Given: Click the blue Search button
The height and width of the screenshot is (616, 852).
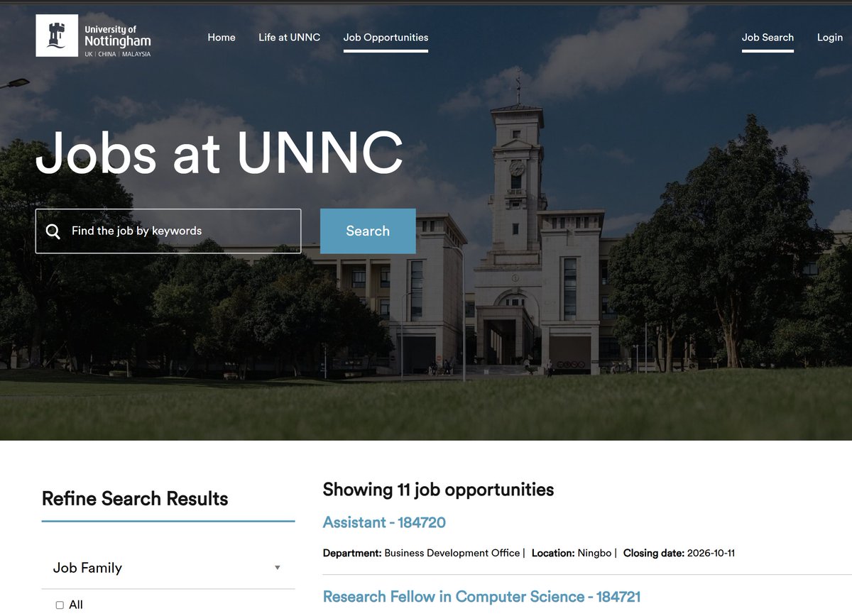Looking at the screenshot, I should pos(368,231).
